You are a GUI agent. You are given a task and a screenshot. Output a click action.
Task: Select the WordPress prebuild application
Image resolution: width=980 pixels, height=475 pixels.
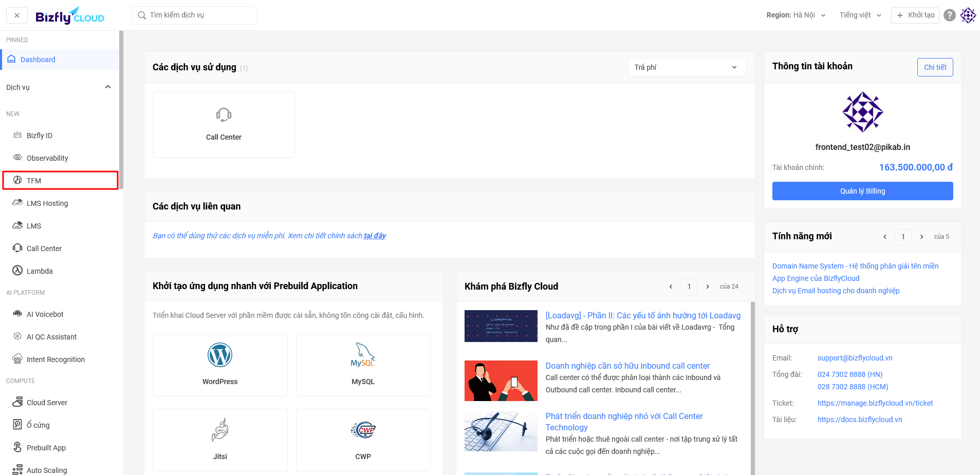220,365
